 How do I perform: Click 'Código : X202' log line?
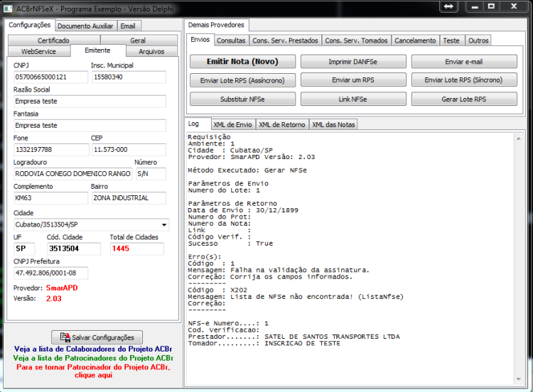tap(217, 290)
